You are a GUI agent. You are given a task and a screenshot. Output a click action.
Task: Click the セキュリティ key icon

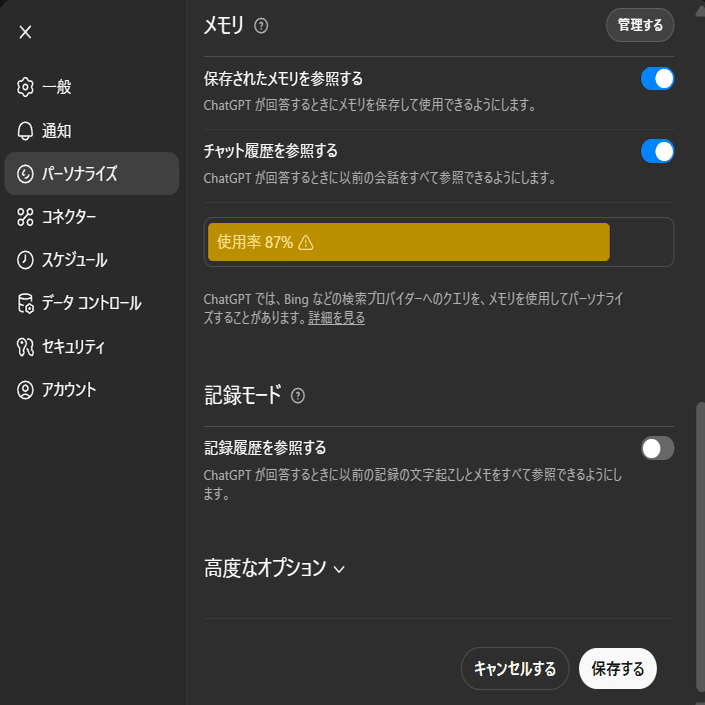(x=26, y=347)
